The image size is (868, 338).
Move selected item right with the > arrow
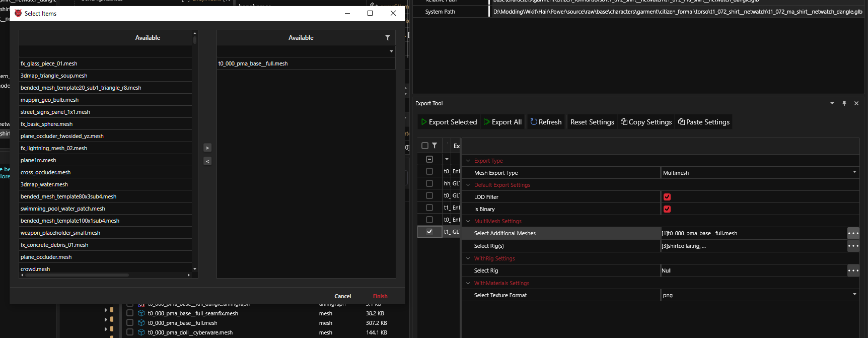tap(207, 148)
